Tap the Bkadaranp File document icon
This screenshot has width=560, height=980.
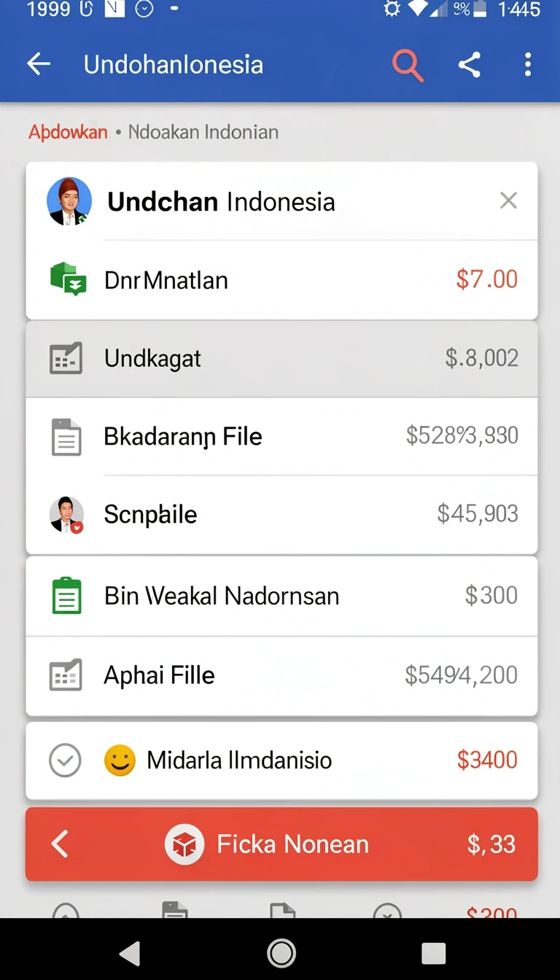(x=66, y=437)
